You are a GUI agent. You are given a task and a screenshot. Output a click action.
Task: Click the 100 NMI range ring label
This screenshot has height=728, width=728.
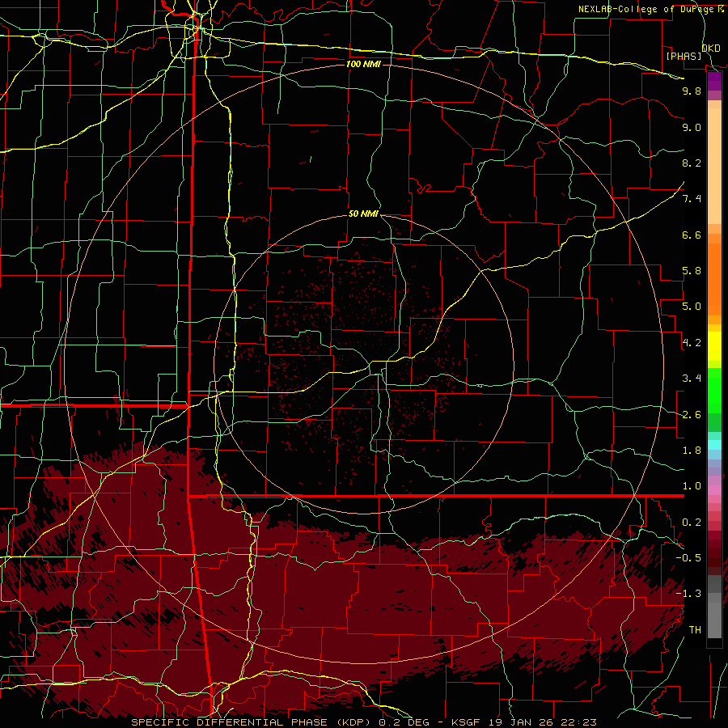click(363, 64)
